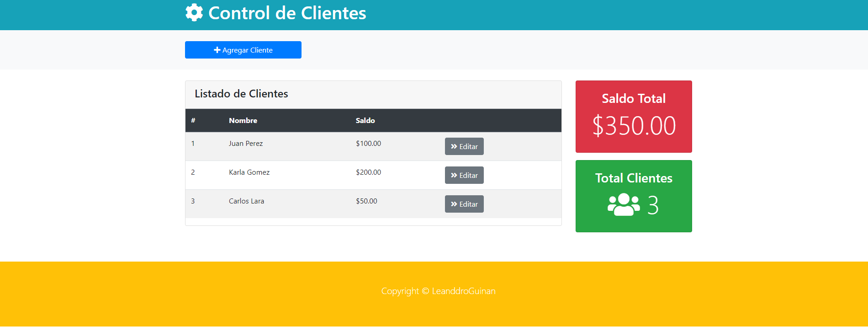Image resolution: width=868 pixels, height=332 pixels.
Task: Click the users group icon in Total Clientes
Action: pyautogui.click(x=624, y=204)
